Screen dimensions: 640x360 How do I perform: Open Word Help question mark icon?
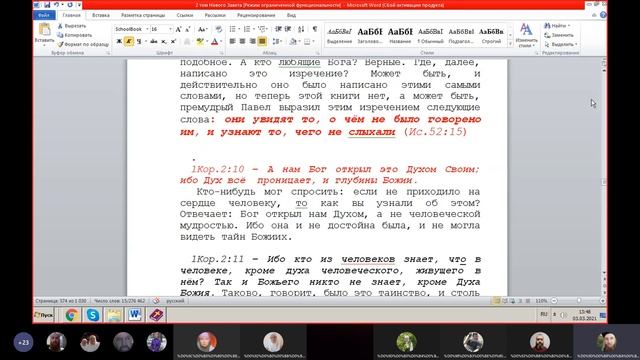coord(602,15)
